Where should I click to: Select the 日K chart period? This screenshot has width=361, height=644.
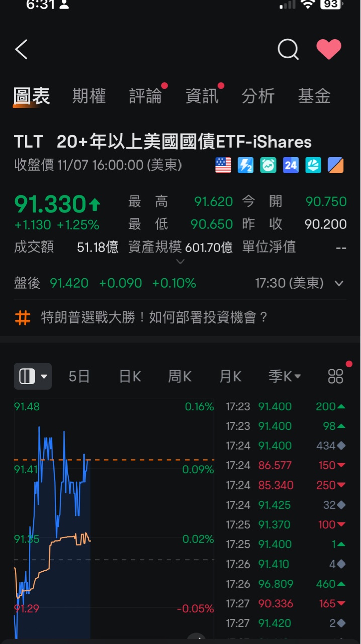point(130,376)
